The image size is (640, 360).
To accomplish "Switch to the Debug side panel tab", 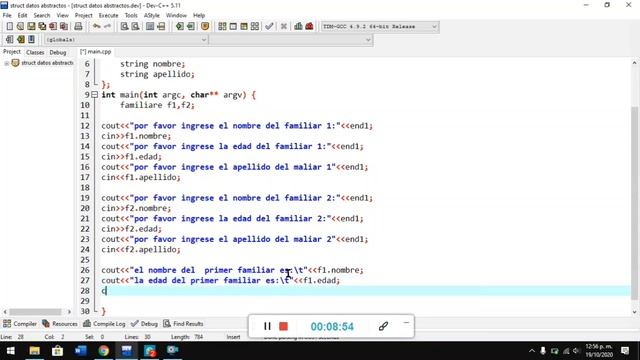I will (x=58, y=52).
